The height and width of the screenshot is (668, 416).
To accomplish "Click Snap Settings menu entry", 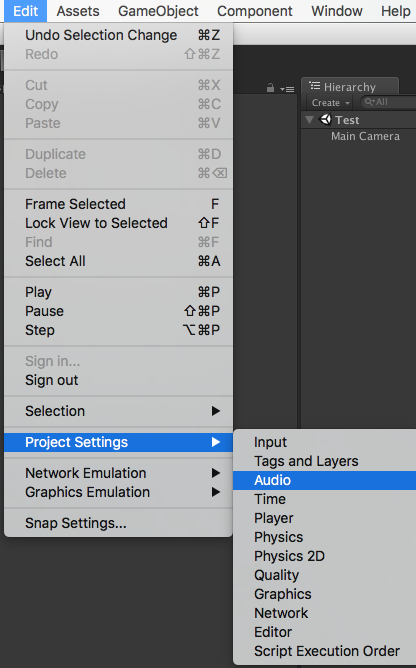I will [x=118, y=523].
